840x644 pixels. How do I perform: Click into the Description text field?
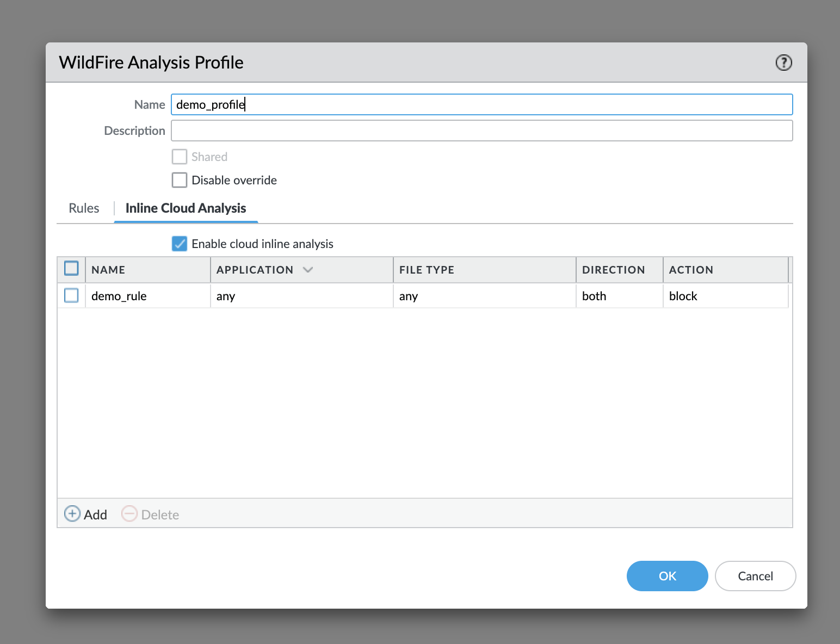click(x=481, y=131)
